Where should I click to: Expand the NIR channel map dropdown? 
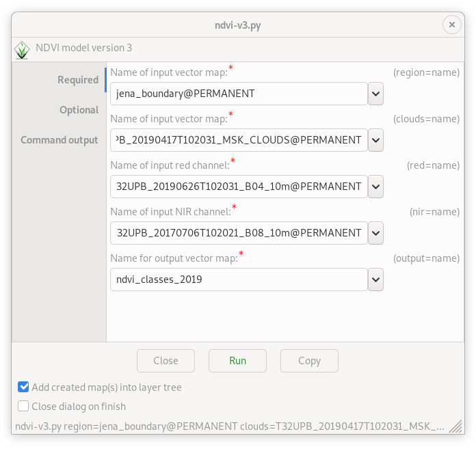coord(375,233)
